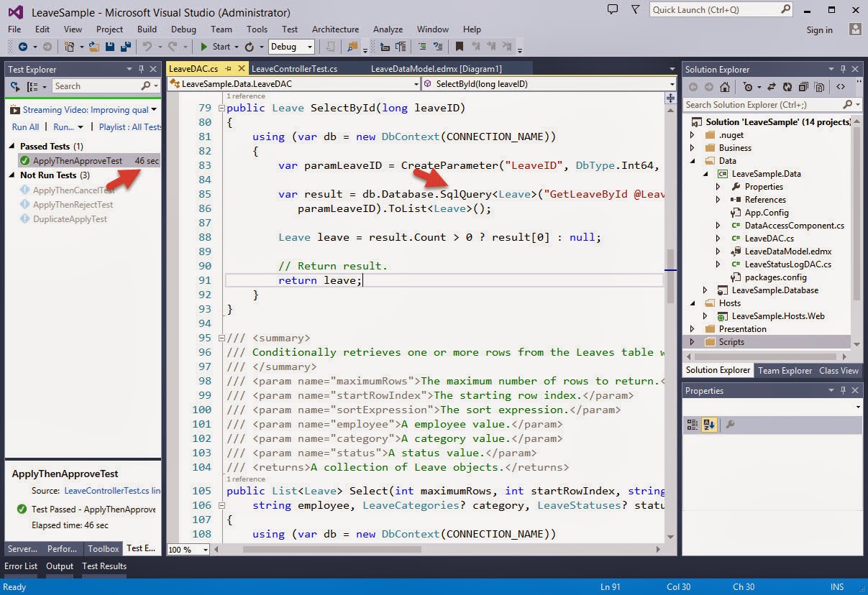Click the New Project toolbar icon
Screen dimensions: 868x595
pyautogui.click(x=70, y=47)
